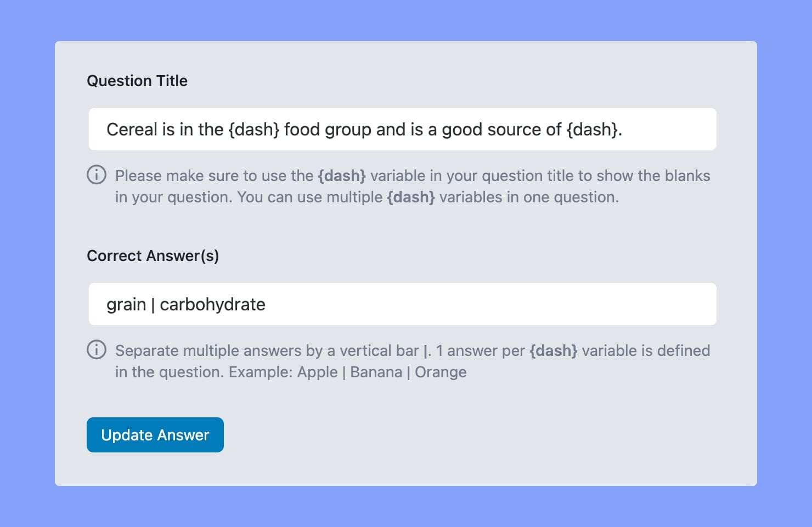Click the example text Apple | Banana | Orange
The image size is (812, 527).
click(x=381, y=372)
